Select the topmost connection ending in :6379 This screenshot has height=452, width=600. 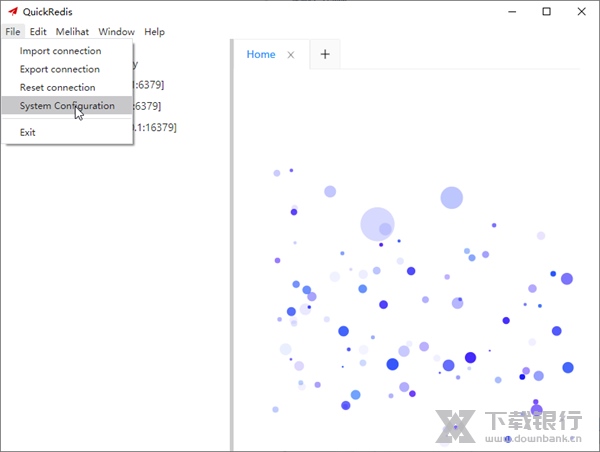148,84
